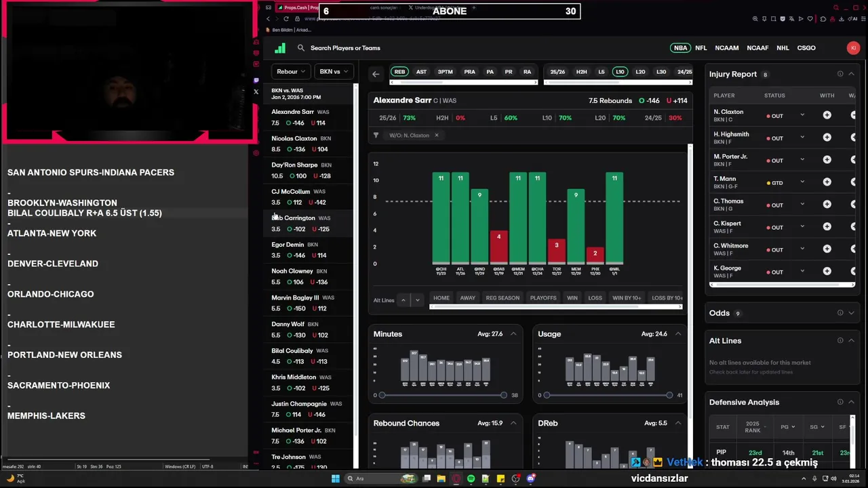Click the Props.Cash green bars logo

[x=280, y=48]
